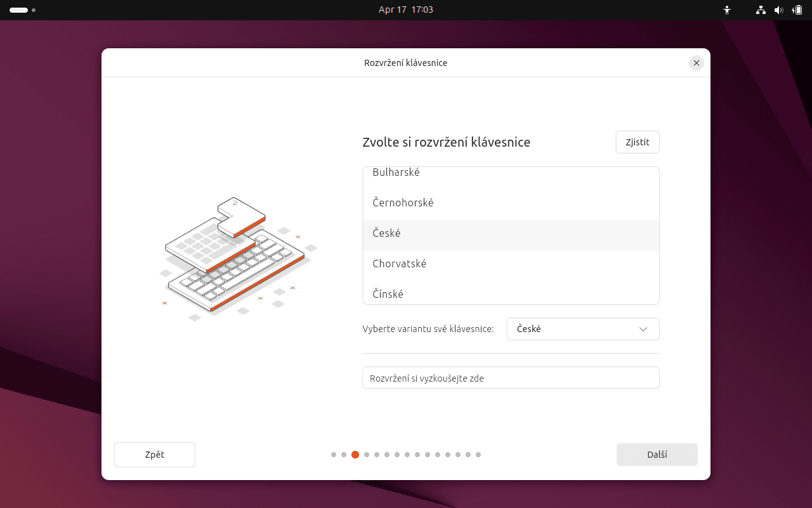The image size is (812, 508).
Task: Continue with the Další button
Action: (x=657, y=455)
